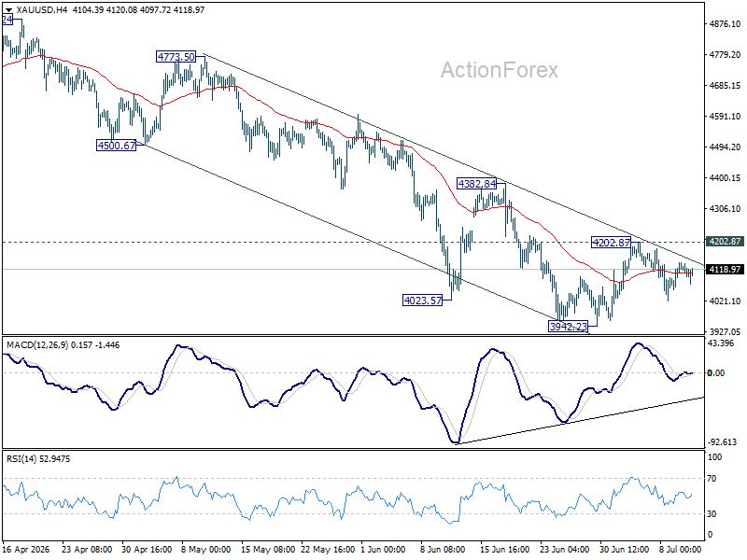Select the 4876.10 price axis value
Screen dimensions: 747x560
click(726, 24)
